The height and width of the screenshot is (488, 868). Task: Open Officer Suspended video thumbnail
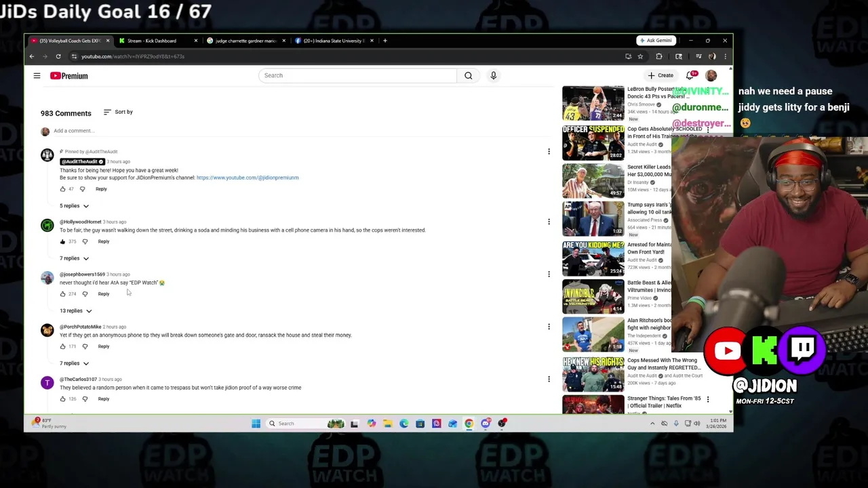coord(593,142)
